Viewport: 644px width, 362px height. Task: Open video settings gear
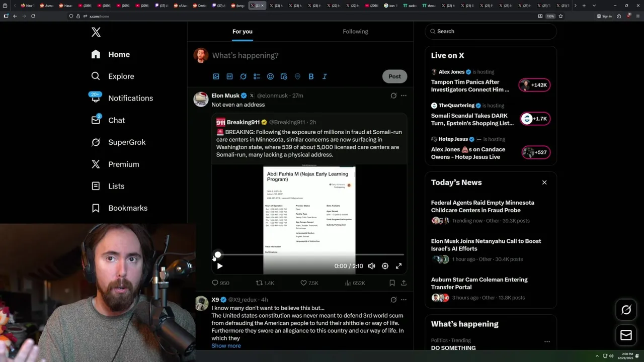pos(385,266)
